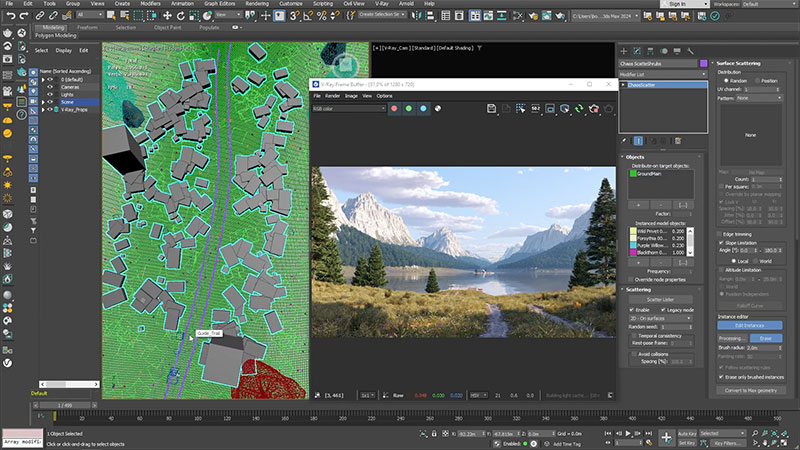The image size is (800, 450).
Task: Click the Link selection chain icon
Action: coord(40,16)
